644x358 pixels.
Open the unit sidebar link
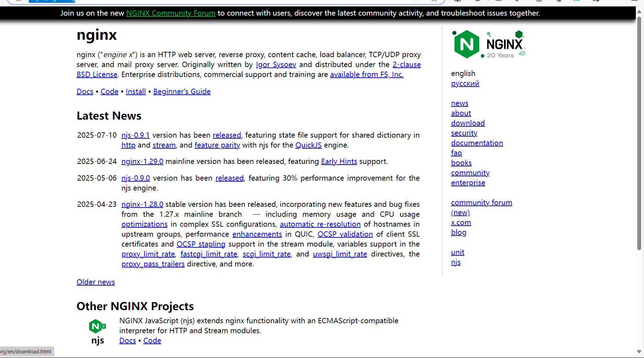[x=458, y=252]
